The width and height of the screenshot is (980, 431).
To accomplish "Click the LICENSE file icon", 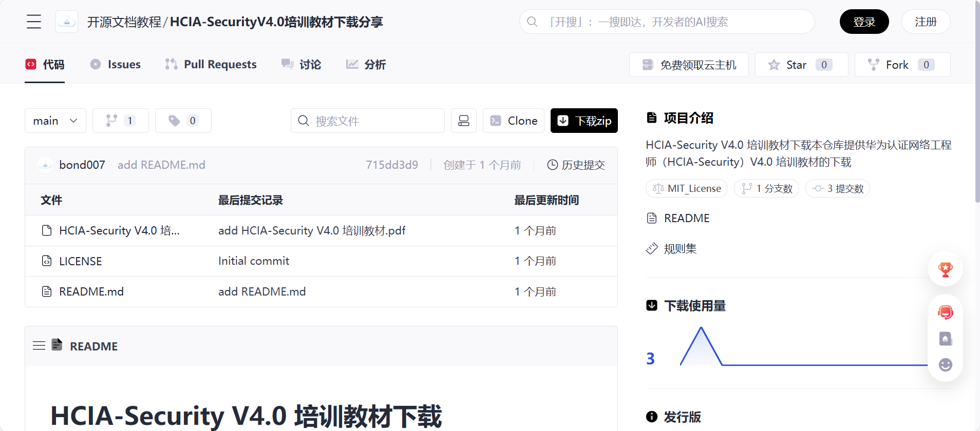I will [x=47, y=261].
